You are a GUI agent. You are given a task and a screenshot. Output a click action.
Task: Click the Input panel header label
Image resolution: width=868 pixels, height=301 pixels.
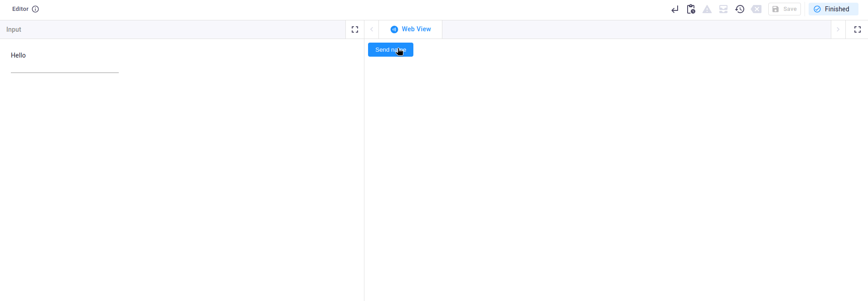(x=14, y=29)
